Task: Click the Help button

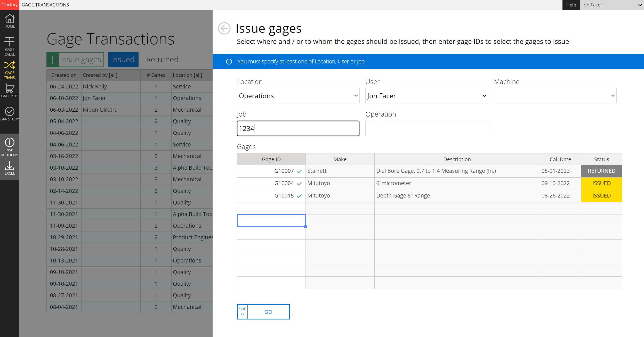Action: pos(571,5)
